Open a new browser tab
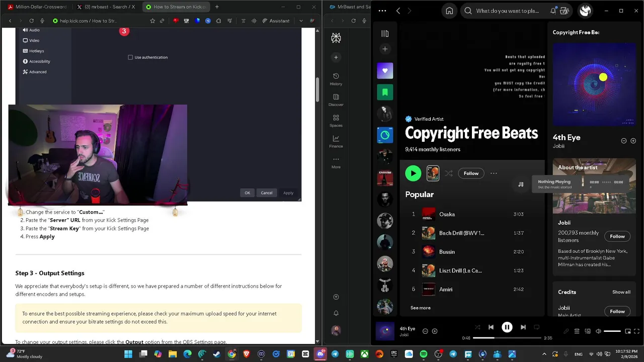The image size is (644, 362). (217, 7)
